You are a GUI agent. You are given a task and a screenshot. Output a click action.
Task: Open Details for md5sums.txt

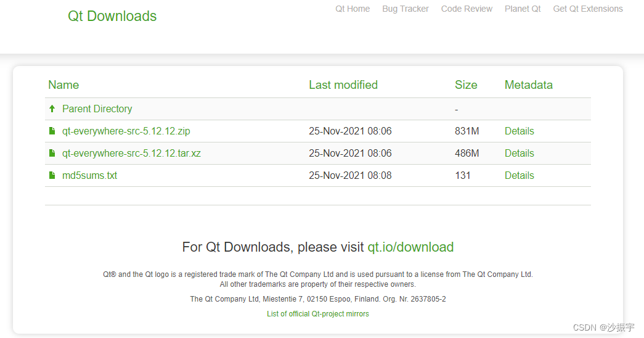pos(519,176)
